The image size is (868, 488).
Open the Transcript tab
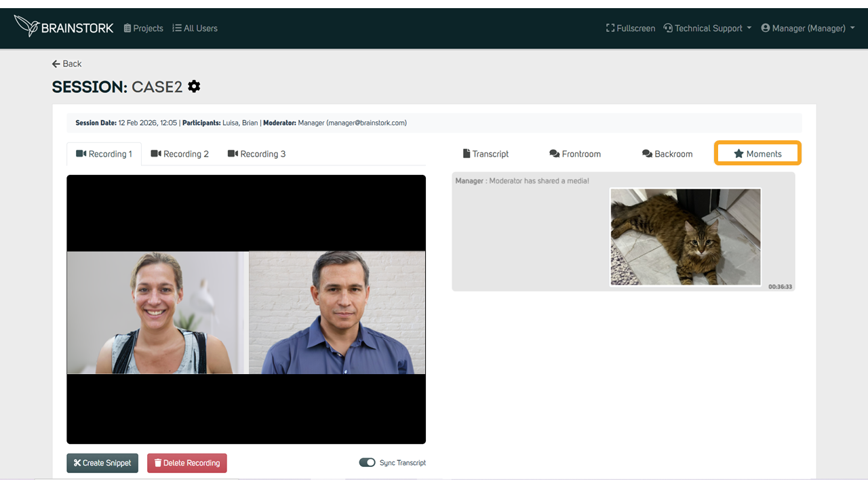486,154
